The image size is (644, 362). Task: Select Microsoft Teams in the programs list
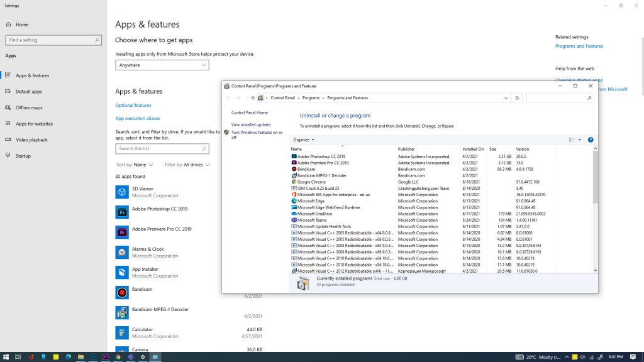(x=423, y=221)
